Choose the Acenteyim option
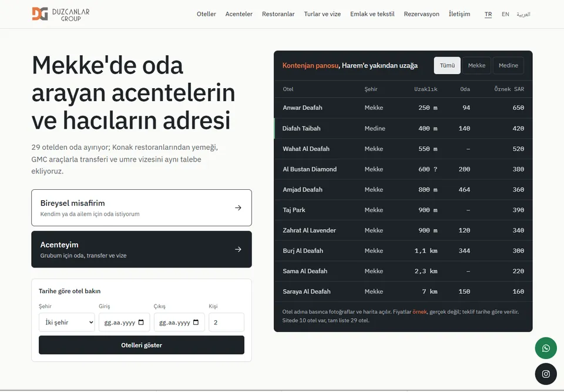 pos(142,249)
